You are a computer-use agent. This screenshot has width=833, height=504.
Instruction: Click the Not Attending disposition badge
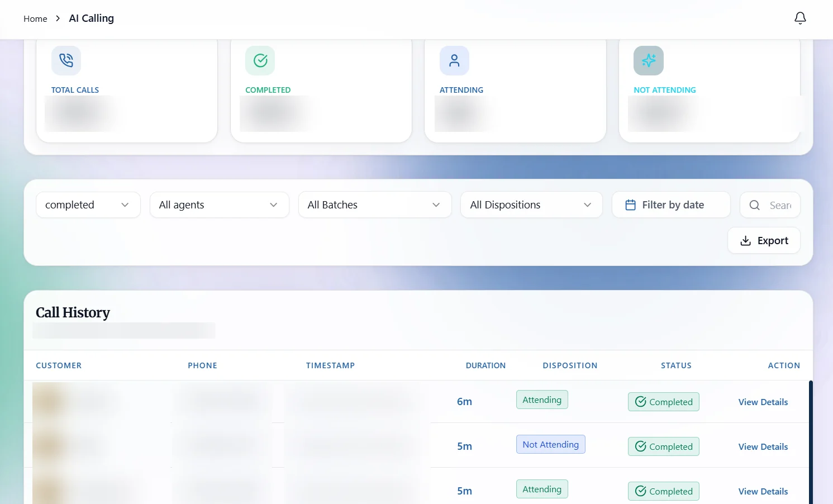[x=551, y=444]
